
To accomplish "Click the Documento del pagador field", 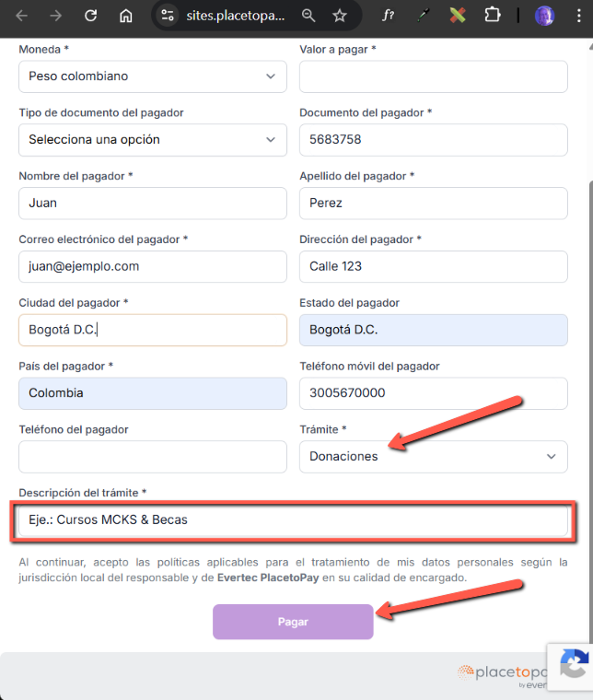I will (433, 140).
